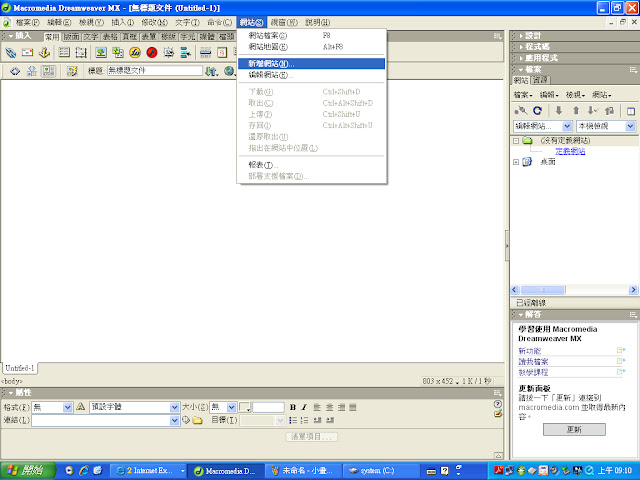
Task: Select 新增網站 from the Site menu
Action: (311, 64)
